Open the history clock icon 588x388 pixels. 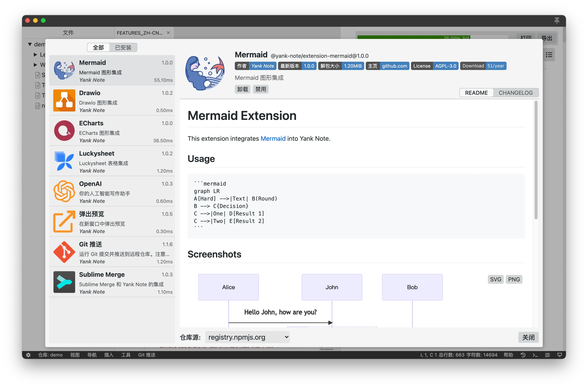pyautogui.click(x=523, y=355)
